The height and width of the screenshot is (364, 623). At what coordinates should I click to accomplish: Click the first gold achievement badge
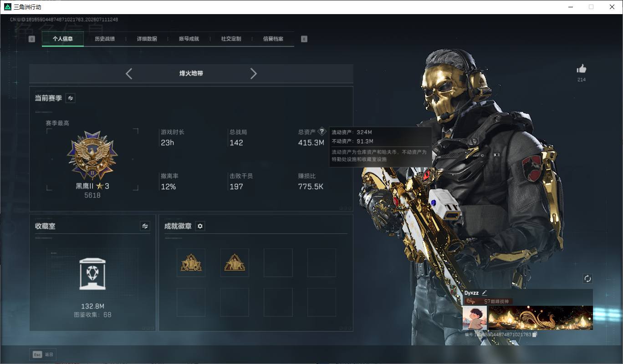coord(191,263)
